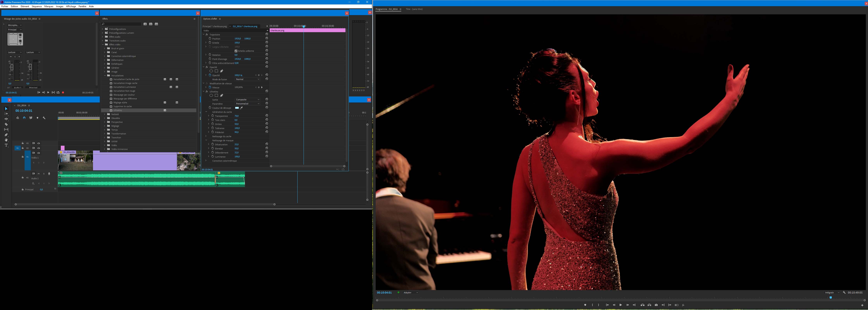Select the Razor tool
The height and width of the screenshot is (310, 868).
coord(6,124)
